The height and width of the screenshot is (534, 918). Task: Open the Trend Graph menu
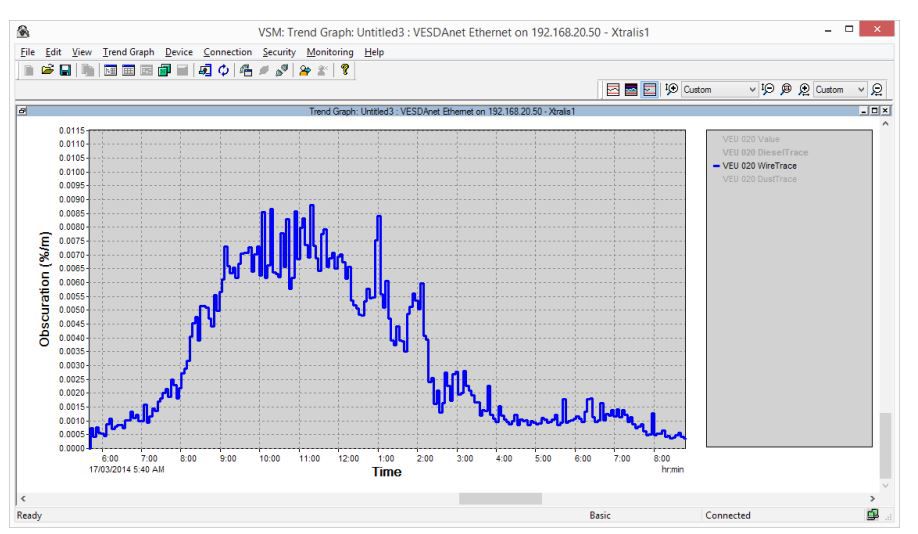click(128, 52)
